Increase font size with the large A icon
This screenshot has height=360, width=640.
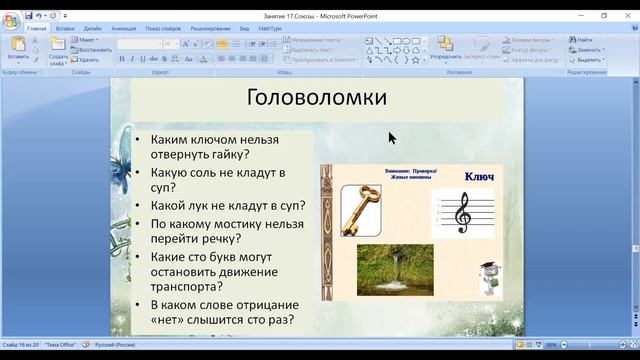(x=186, y=44)
